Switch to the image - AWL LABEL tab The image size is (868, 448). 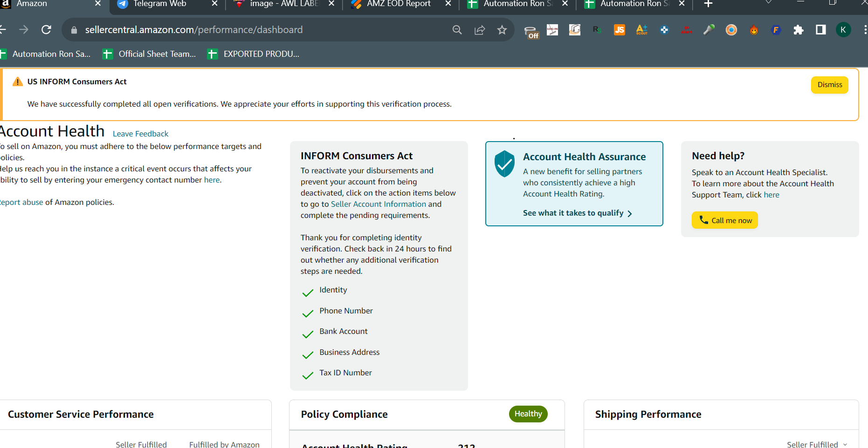click(284, 4)
